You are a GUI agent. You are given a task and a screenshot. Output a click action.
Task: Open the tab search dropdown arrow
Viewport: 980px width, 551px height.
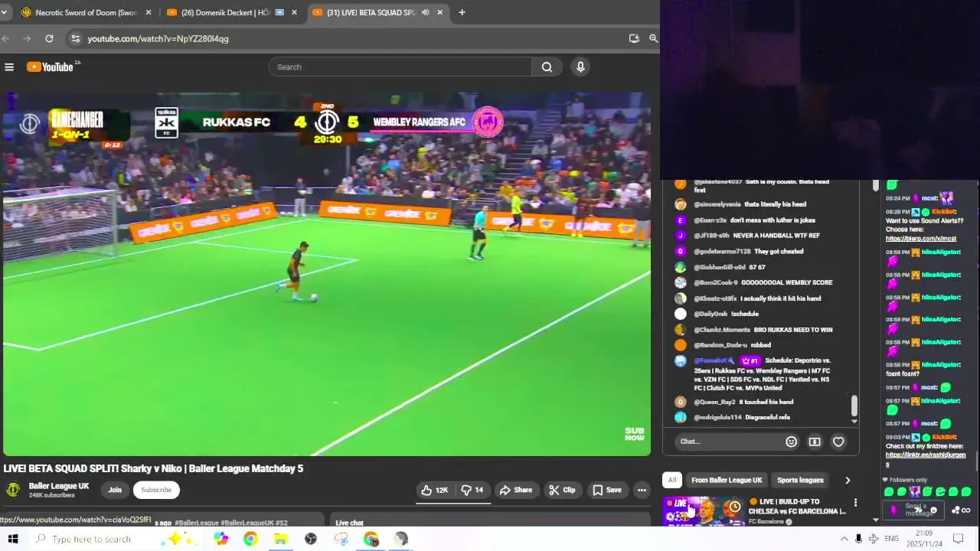[4, 12]
